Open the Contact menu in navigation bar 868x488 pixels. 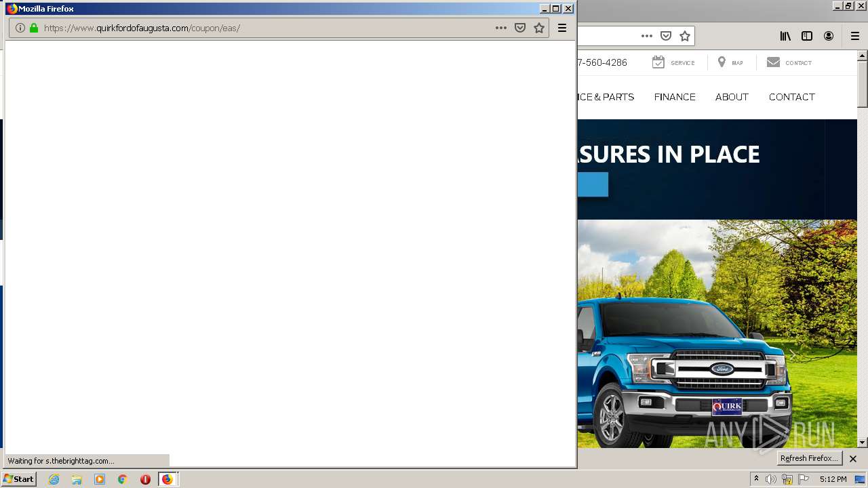click(x=791, y=97)
